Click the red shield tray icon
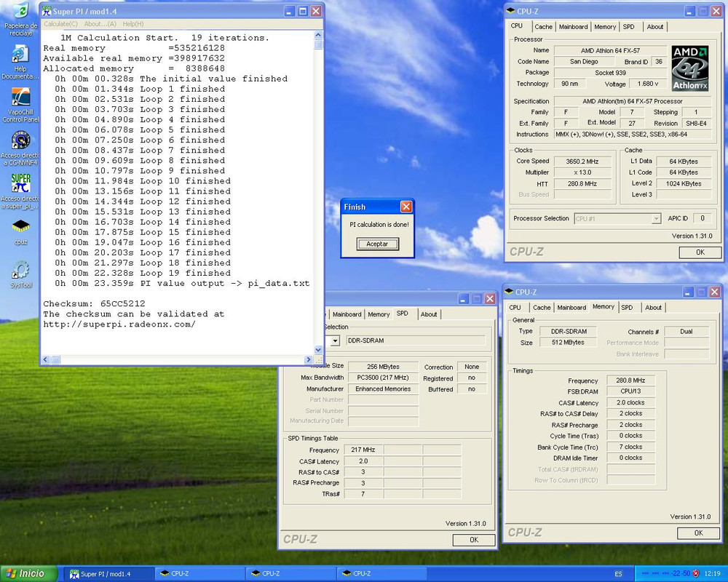 tap(695, 574)
